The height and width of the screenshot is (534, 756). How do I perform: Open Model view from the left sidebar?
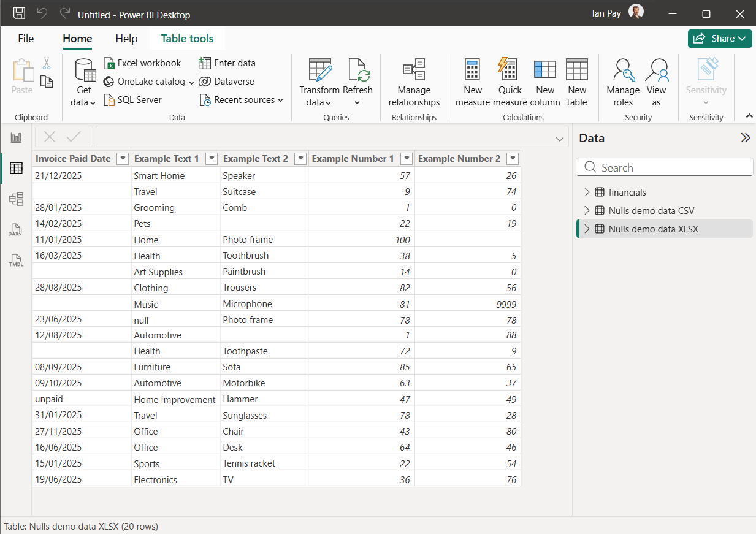(x=16, y=199)
